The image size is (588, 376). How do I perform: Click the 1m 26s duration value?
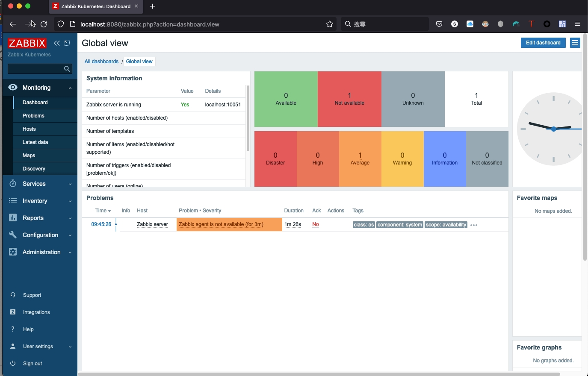point(293,224)
